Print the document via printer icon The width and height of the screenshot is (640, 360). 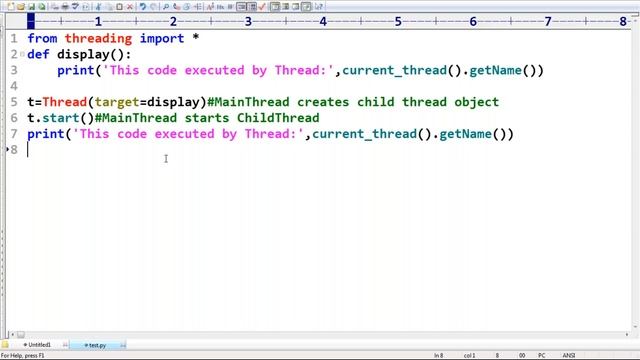[64, 7]
